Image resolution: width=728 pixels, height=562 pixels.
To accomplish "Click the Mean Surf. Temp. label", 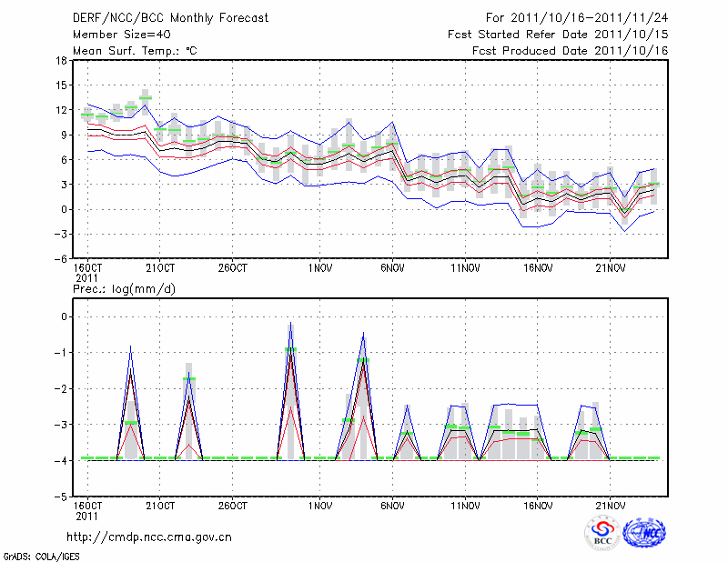I will point(135,51).
